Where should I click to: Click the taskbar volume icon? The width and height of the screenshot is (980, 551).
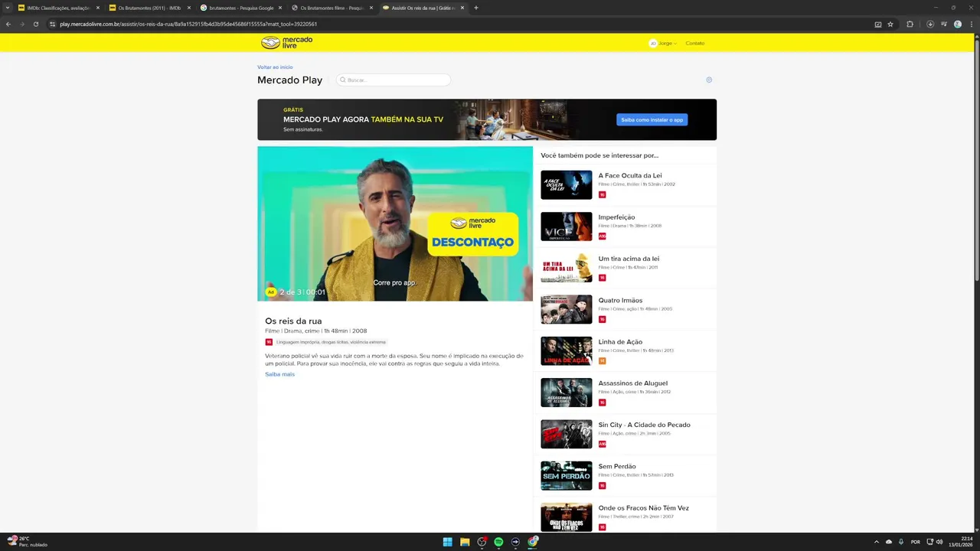[939, 542]
